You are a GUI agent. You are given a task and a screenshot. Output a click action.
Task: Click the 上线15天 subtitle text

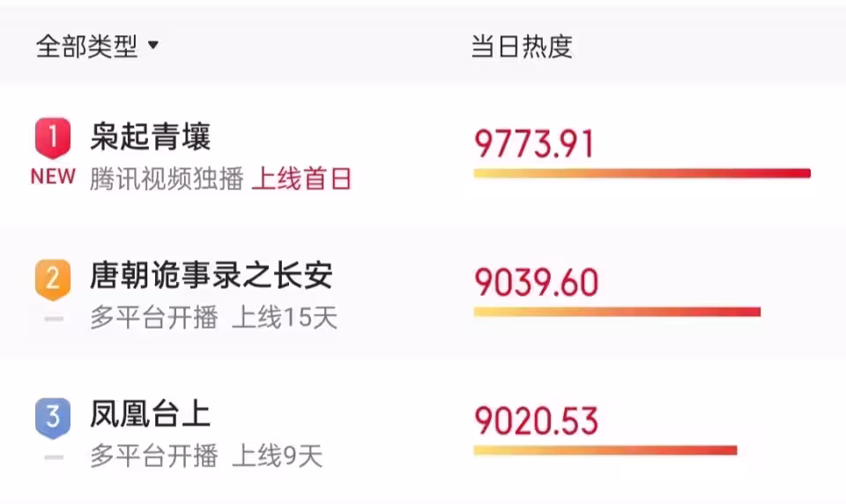pos(285,318)
